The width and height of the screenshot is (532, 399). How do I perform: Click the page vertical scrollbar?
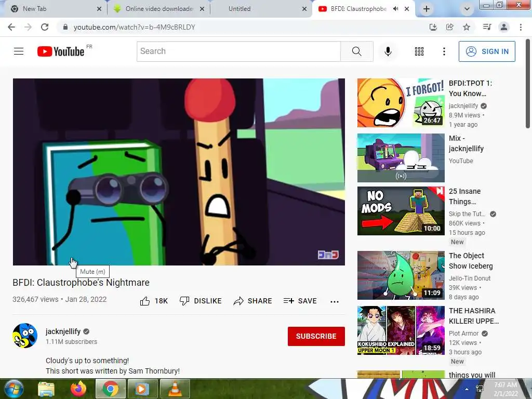pos(528,84)
